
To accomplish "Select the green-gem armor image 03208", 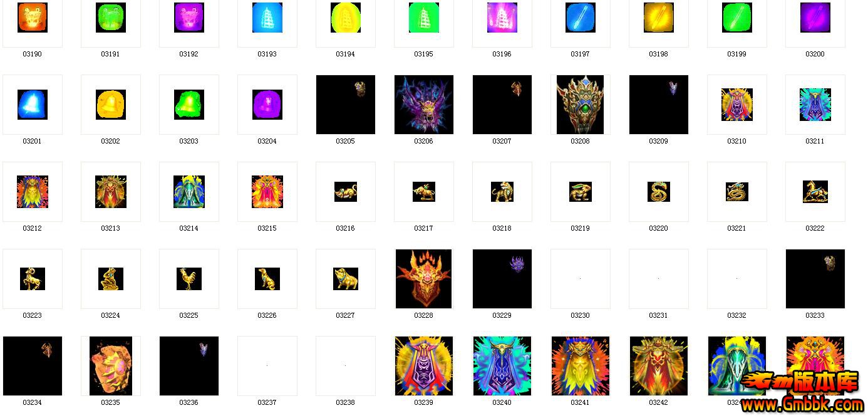I will (580, 105).
